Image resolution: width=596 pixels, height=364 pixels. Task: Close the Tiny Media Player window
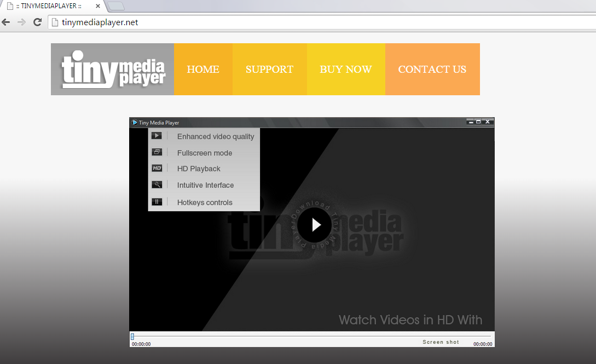point(487,122)
